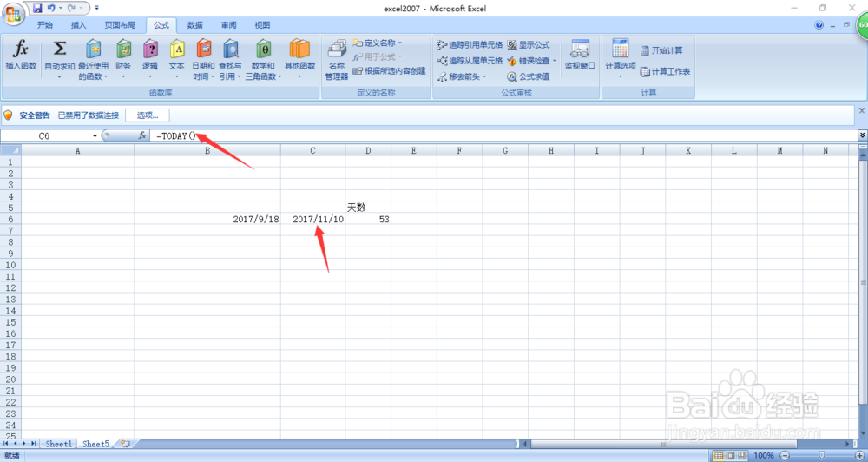Open Lookup and Reference (查找与引用) functions
This screenshot has width=868, height=462.
click(230, 60)
